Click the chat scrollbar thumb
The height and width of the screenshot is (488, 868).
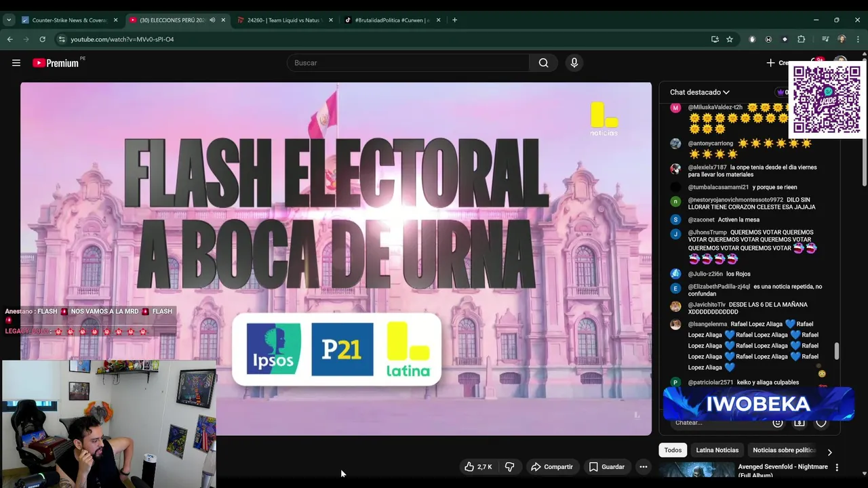(837, 351)
